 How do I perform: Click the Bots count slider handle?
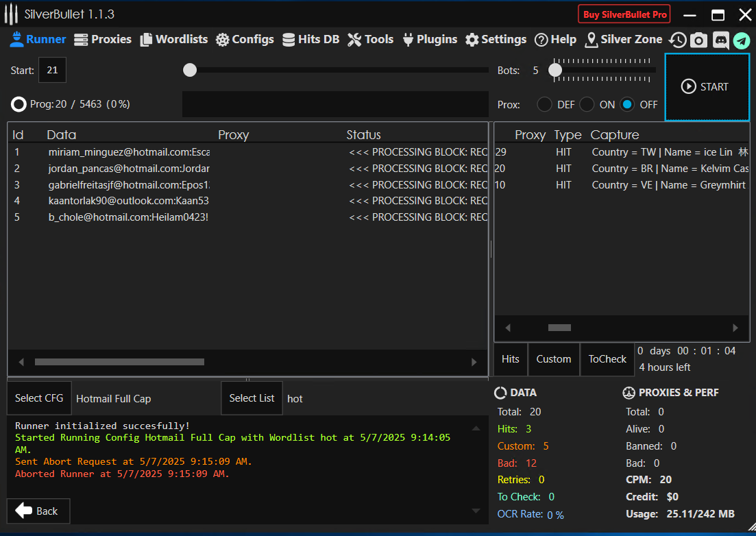tap(555, 70)
